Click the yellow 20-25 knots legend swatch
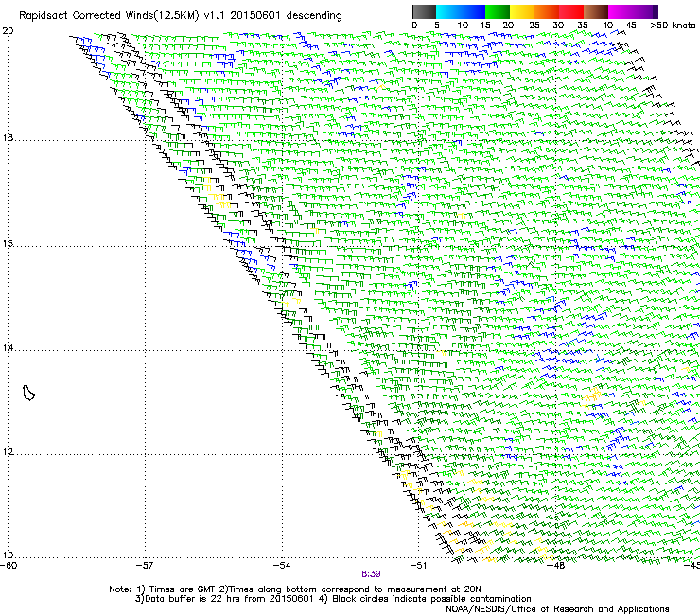 (522, 11)
